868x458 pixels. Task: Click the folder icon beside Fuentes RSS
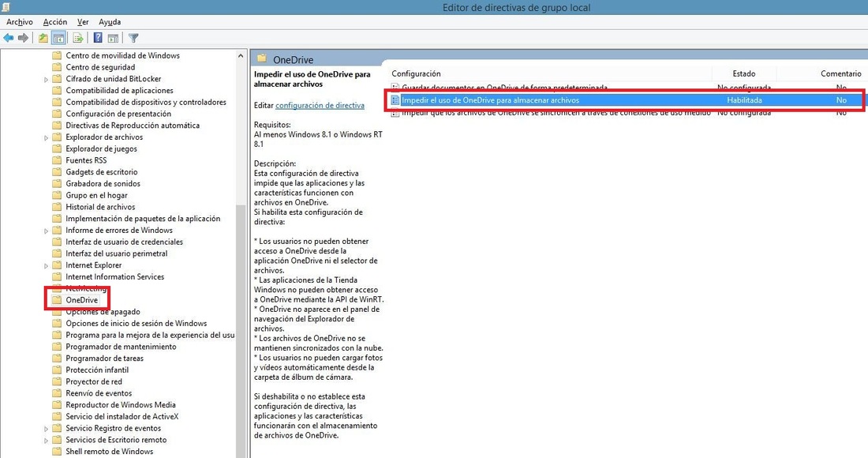coord(57,160)
